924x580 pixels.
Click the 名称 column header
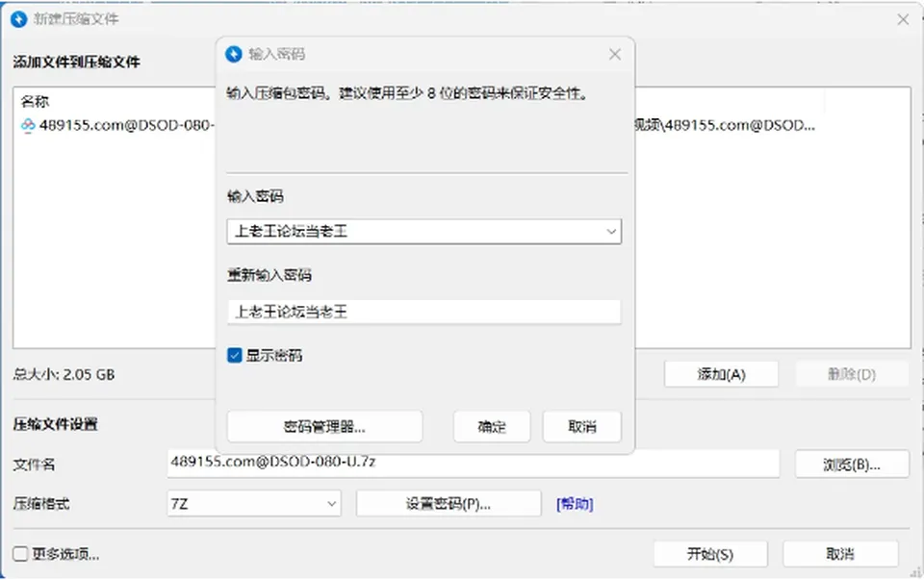tap(35, 101)
